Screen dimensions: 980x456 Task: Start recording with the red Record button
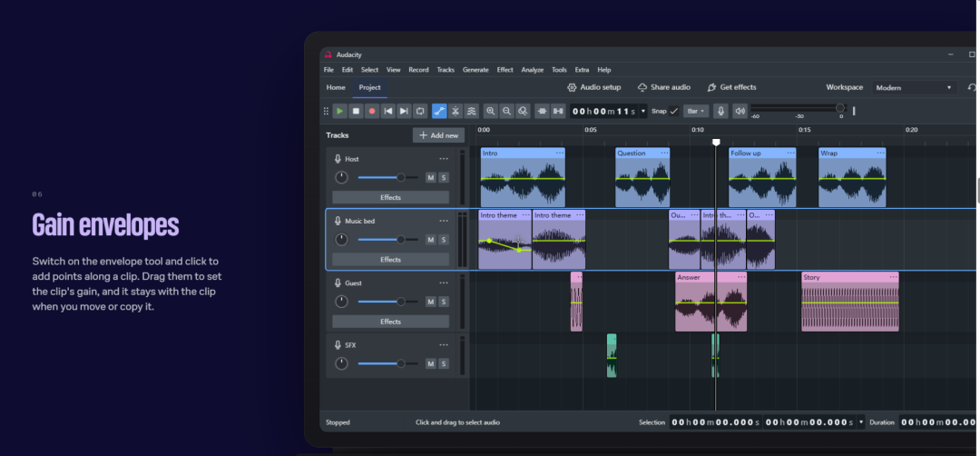372,111
